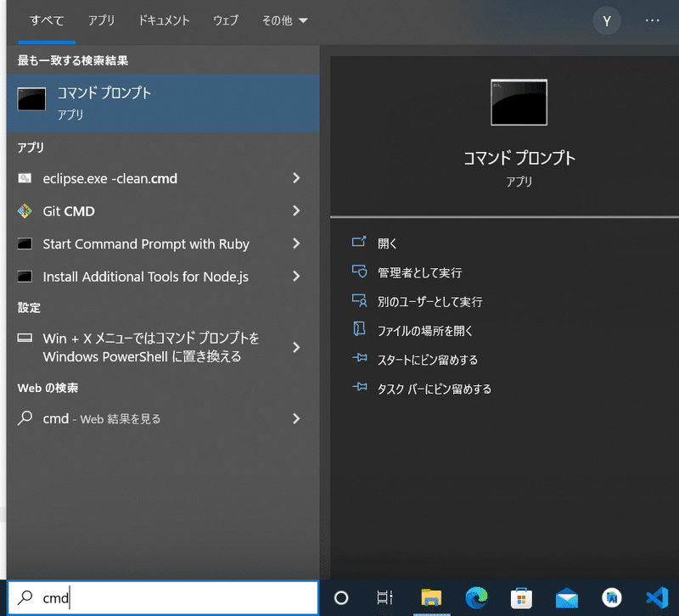
Task: Click 開く in the right panel
Action: pyautogui.click(x=387, y=244)
